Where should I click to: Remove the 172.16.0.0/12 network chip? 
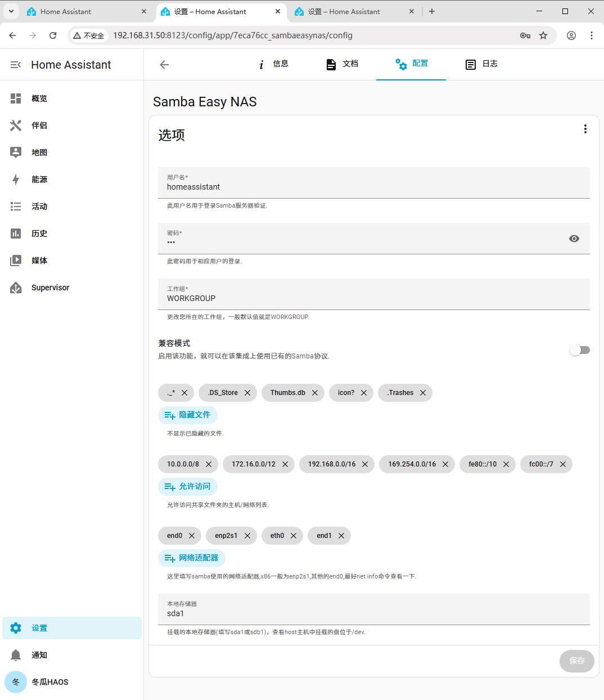[285, 464]
